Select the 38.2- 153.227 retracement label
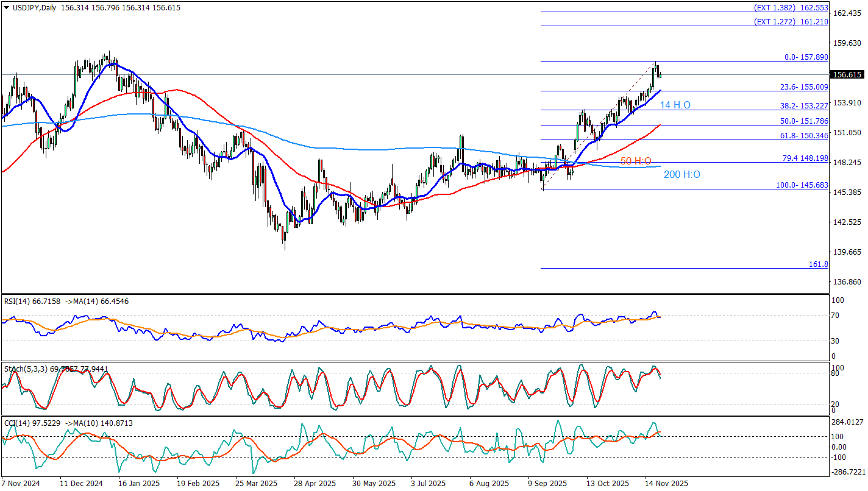Screen dimensions: 868x491 802,105
